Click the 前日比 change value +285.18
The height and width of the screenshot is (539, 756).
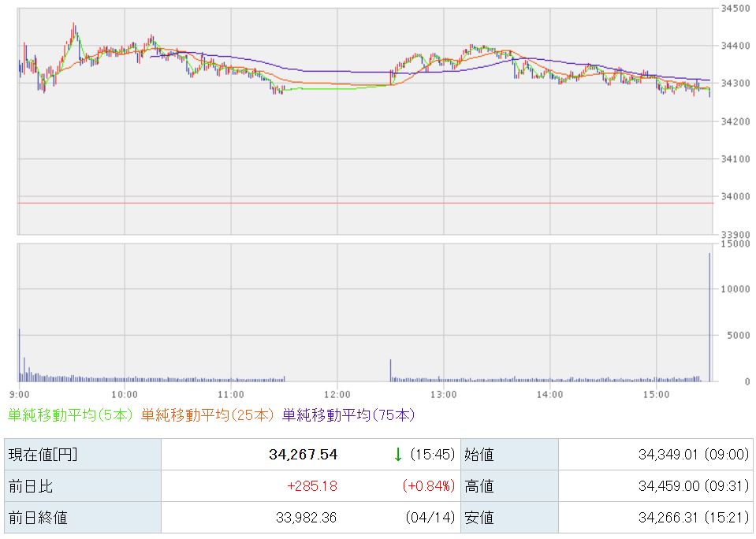(312, 486)
